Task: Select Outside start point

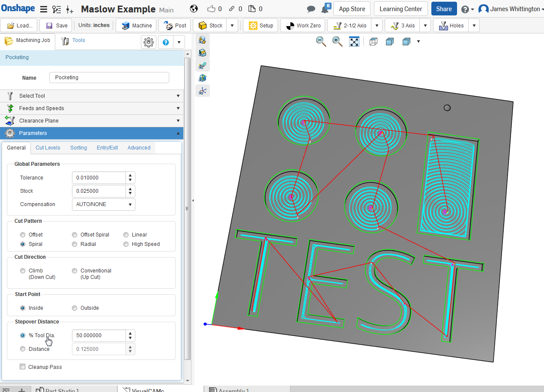Action: click(x=75, y=308)
